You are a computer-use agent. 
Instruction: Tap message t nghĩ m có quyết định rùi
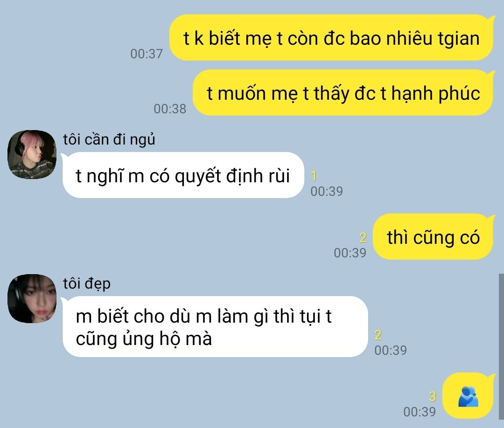[x=182, y=175]
